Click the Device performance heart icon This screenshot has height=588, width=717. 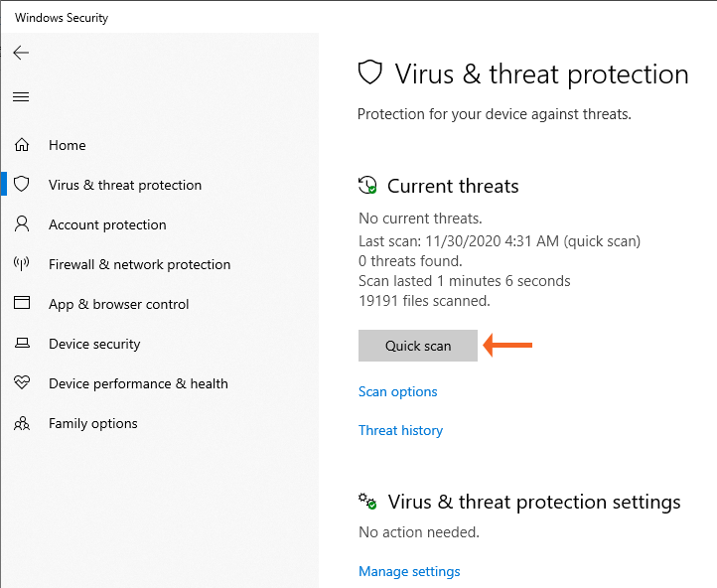click(x=21, y=383)
